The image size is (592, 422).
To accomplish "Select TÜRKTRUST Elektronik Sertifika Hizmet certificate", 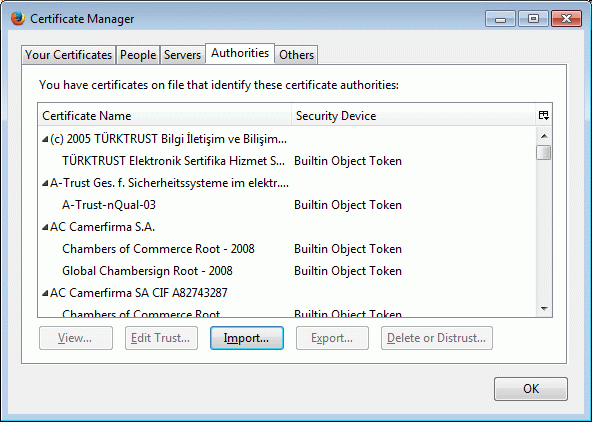I will pyautogui.click(x=173, y=161).
